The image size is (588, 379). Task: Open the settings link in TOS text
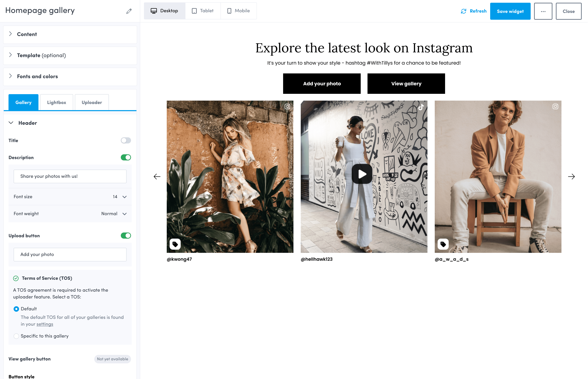[x=45, y=324]
